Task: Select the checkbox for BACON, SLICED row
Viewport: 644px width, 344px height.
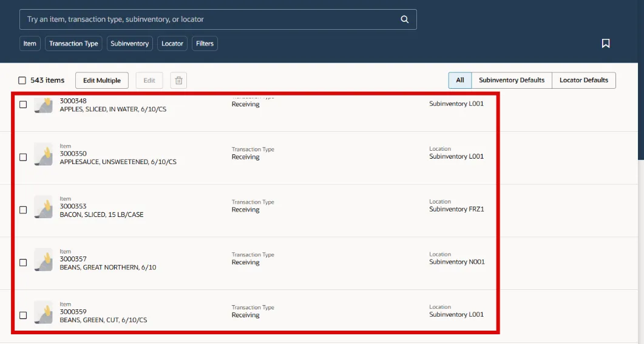Action: (23, 210)
